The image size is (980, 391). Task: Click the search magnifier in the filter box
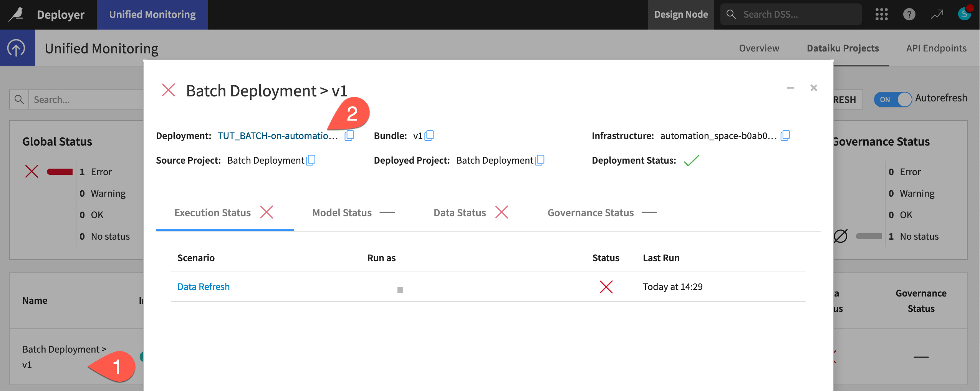tap(19, 99)
